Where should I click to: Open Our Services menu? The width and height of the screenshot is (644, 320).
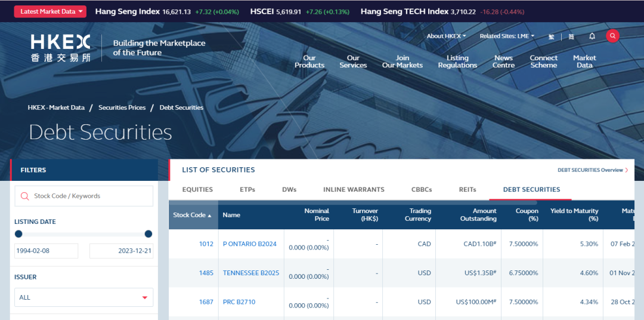353,61
